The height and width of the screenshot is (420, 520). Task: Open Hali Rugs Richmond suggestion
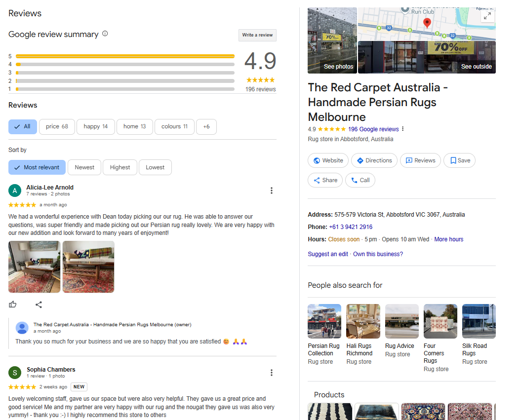tap(363, 334)
